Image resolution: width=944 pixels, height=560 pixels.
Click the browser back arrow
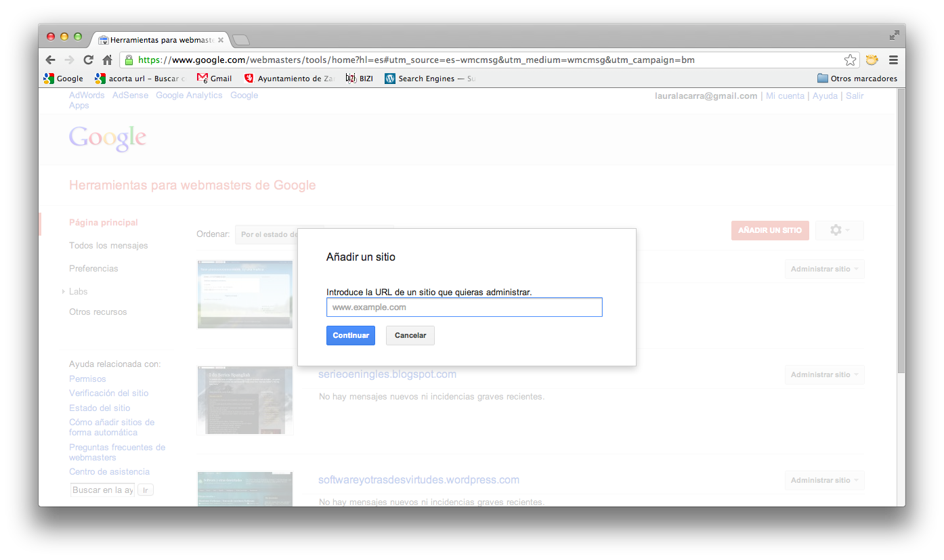[x=51, y=60]
